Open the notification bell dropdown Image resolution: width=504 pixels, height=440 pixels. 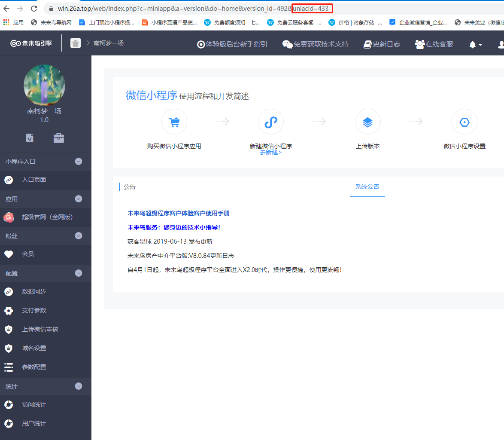(x=476, y=45)
